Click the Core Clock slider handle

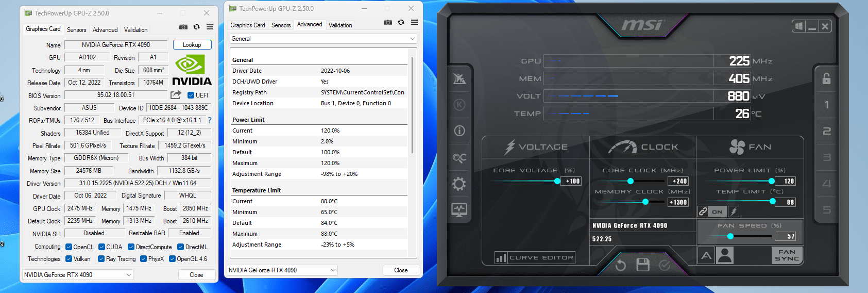coord(631,181)
